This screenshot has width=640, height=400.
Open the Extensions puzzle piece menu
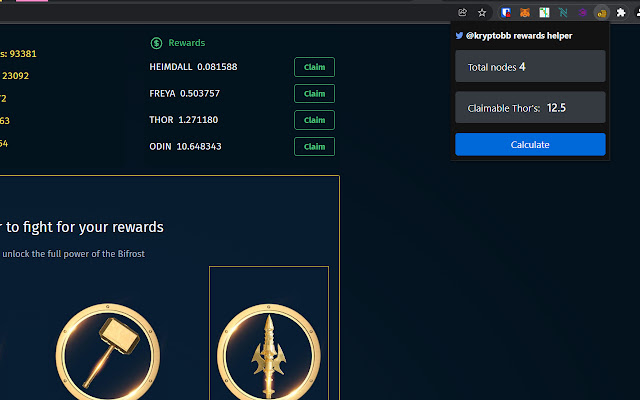point(621,13)
